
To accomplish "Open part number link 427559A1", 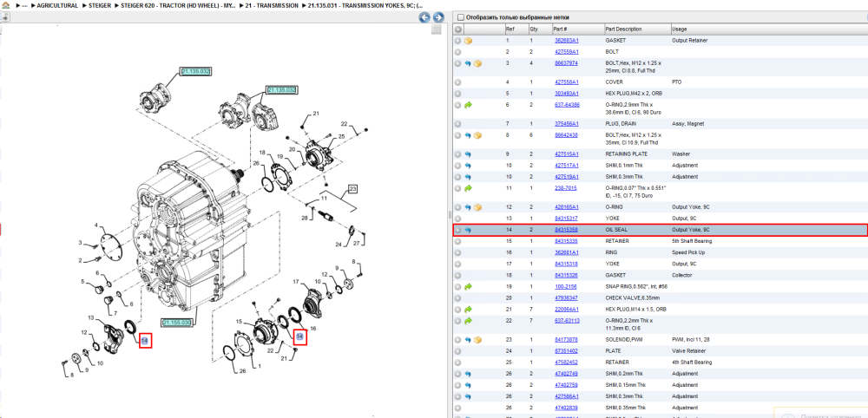I will (566, 51).
